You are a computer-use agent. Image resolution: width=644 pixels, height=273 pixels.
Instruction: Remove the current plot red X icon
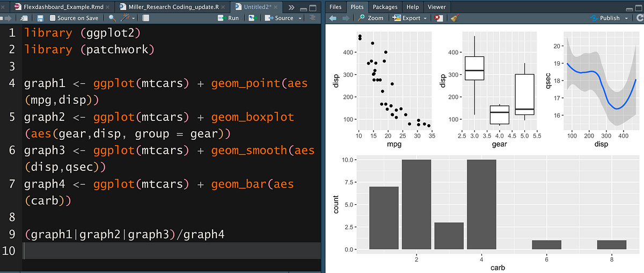pyautogui.click(x=439, y=18)
